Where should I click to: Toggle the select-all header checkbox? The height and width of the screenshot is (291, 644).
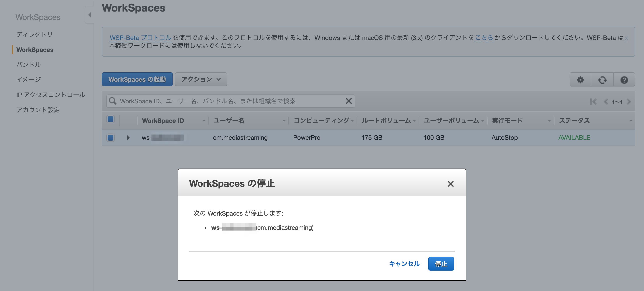coord(111,119)
